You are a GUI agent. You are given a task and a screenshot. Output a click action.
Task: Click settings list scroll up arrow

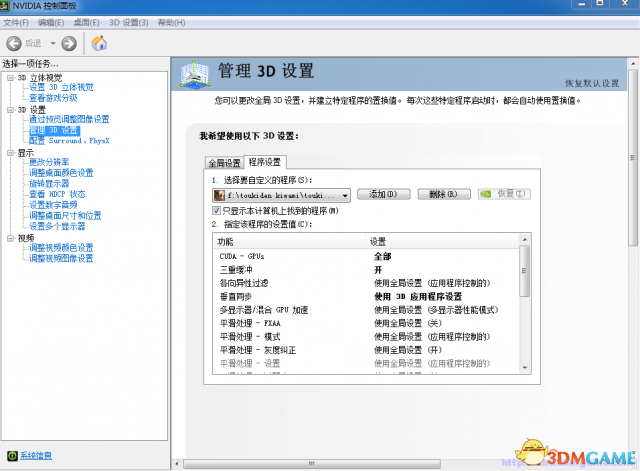tap(525, 240)
